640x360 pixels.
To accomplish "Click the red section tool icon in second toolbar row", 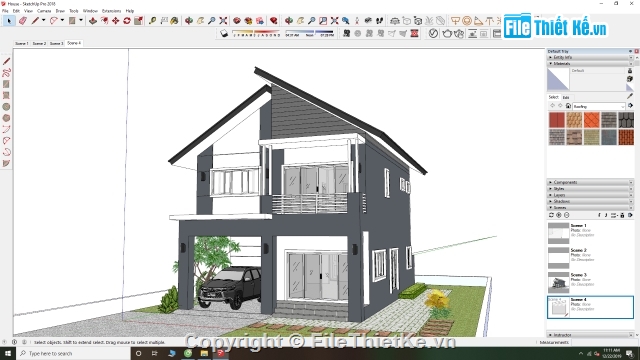I will 414,34.
